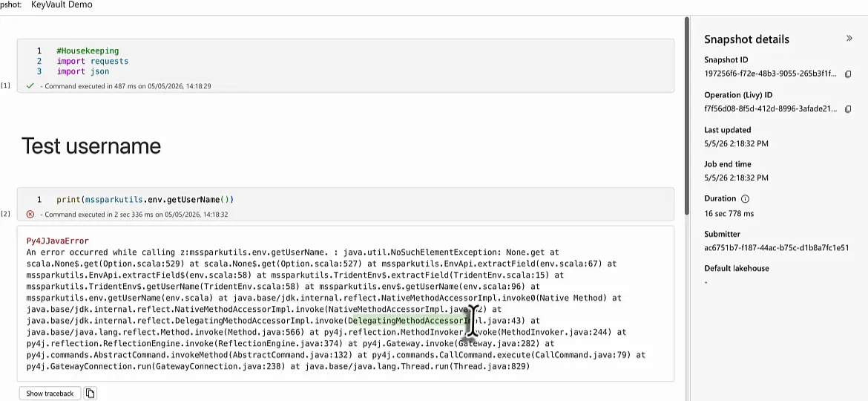Screen dimensions: 868x401
Task: Click the 'Job end time' label
Action: [x=727, y=164]
